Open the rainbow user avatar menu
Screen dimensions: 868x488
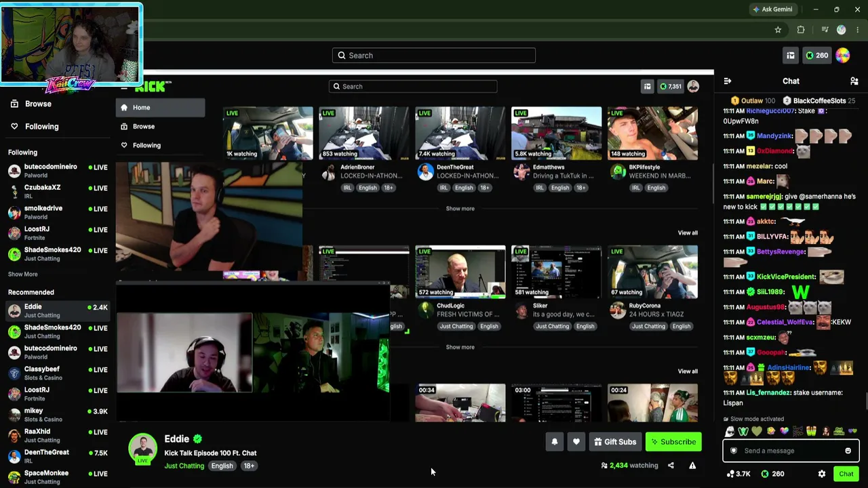click(843, 56)
